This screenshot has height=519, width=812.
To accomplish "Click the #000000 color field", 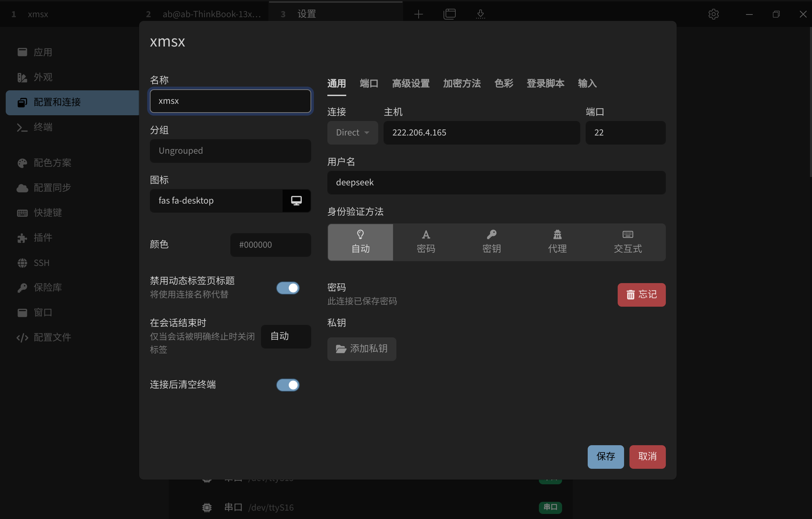I will click(x=270, y=245).
